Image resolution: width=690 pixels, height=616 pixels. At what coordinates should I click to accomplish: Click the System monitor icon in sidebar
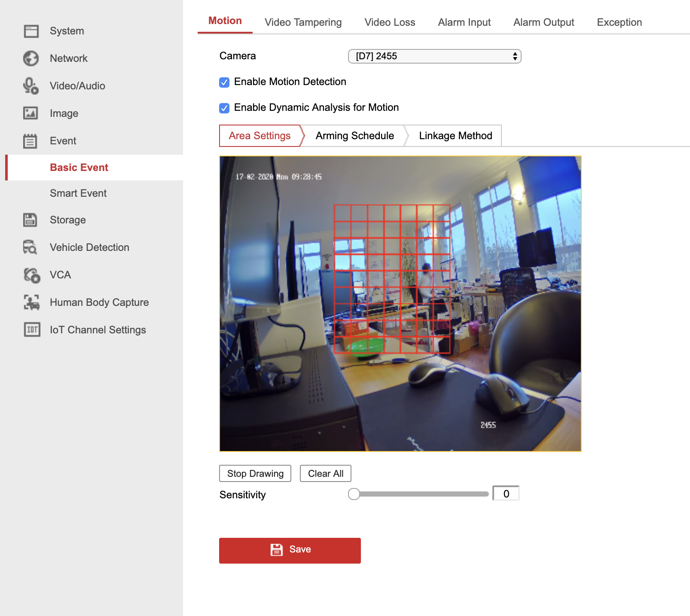pos(31,31)
